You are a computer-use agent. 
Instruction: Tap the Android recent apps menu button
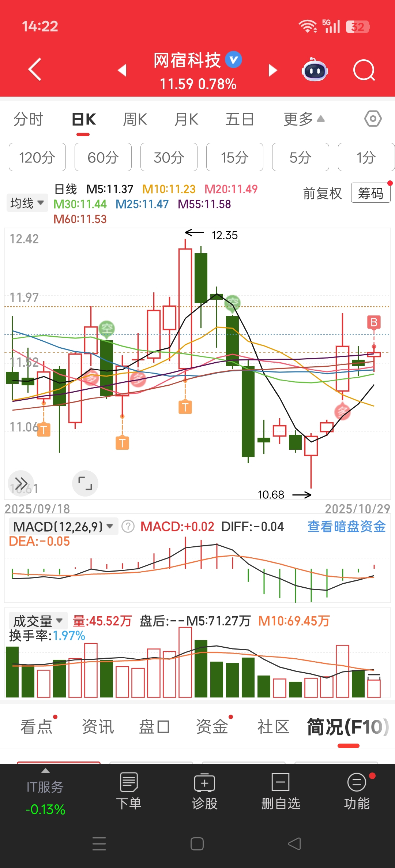point(99,843)
